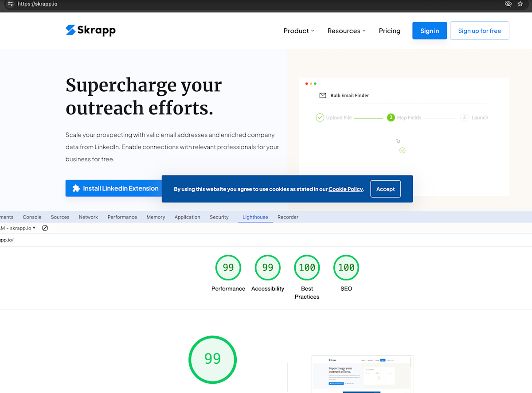Image resolution: width=532 pixels, height=393 pixels.
Task: Click the Launch step label
Action: click(480, 117)
